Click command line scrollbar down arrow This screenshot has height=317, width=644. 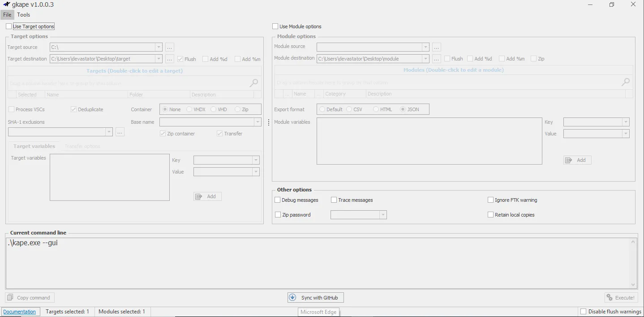pyautogui.click(x=633, y=285)
